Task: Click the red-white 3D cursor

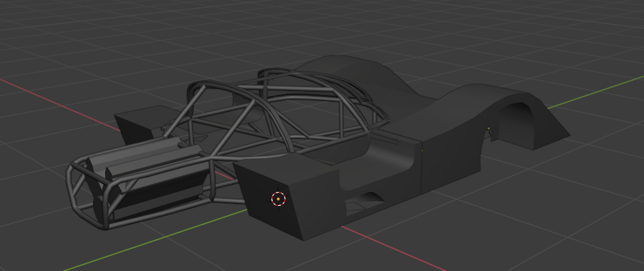Action: pyautogui.click(x=279, y=199)
